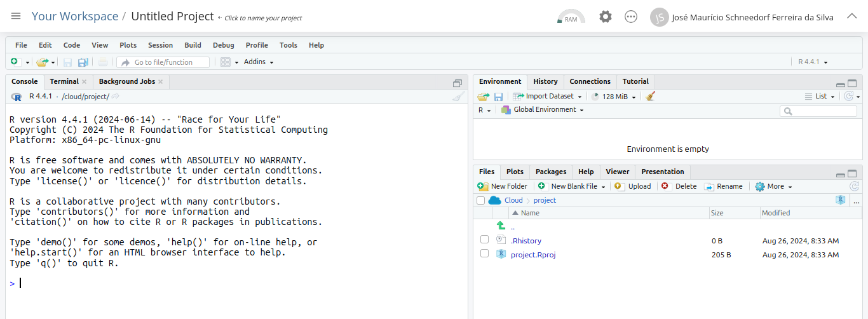Switch to the Background Jobs tab
This screenshot has width=868, height=319.
[126, 81]
